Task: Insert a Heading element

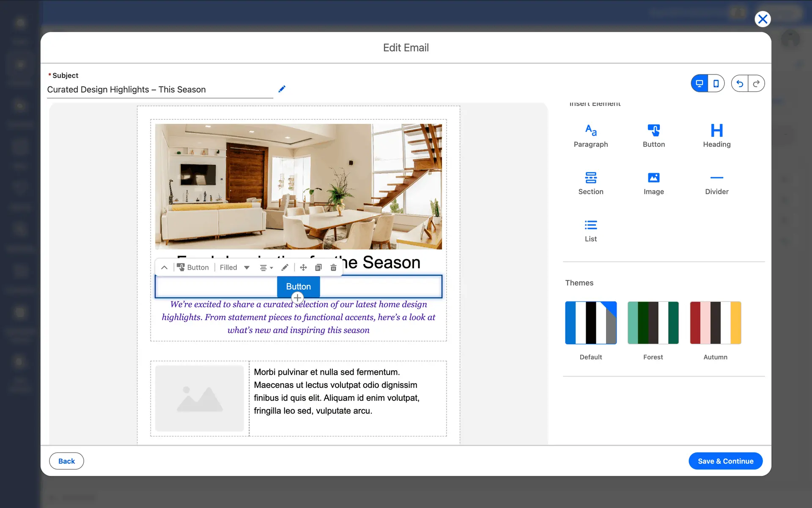Action: point(716,135)
